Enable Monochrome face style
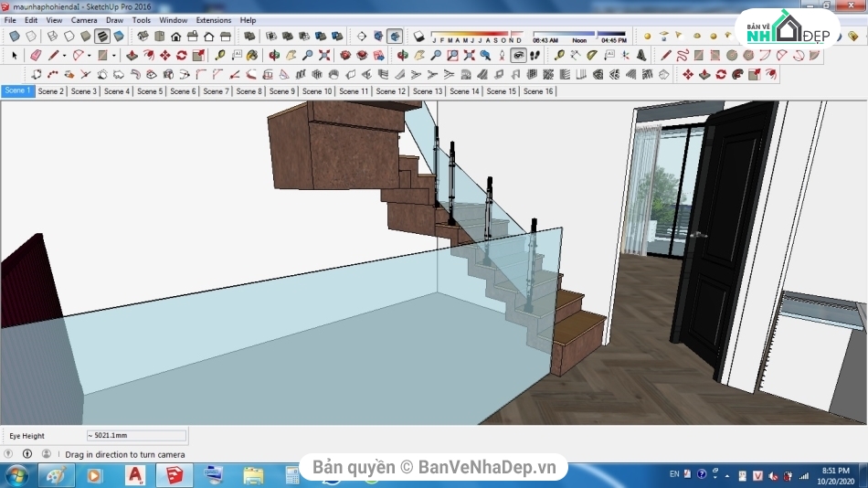Image resolution: width=868 pixels, height=488 pixels. (x=119, y=37)
